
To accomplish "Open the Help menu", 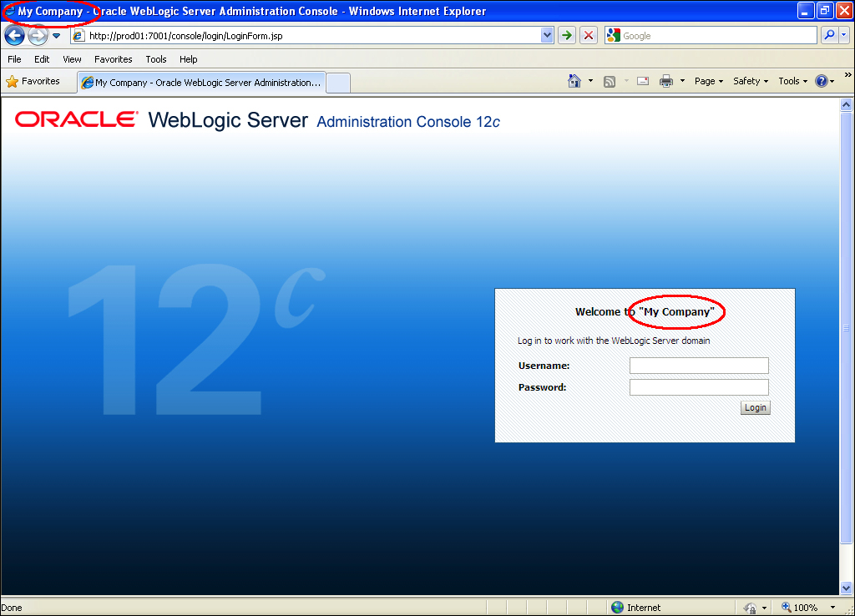I will click(188, 59).
